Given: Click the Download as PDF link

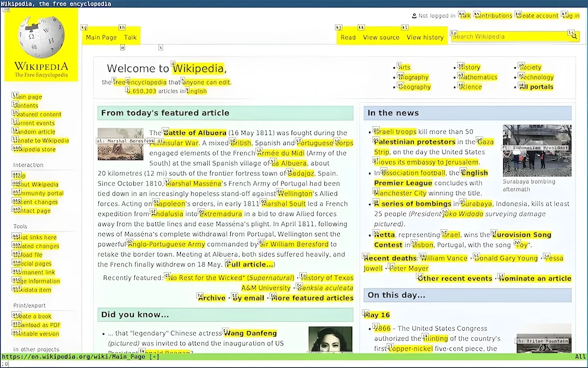Looking at the screenshot, I should (x=37, y=325).
